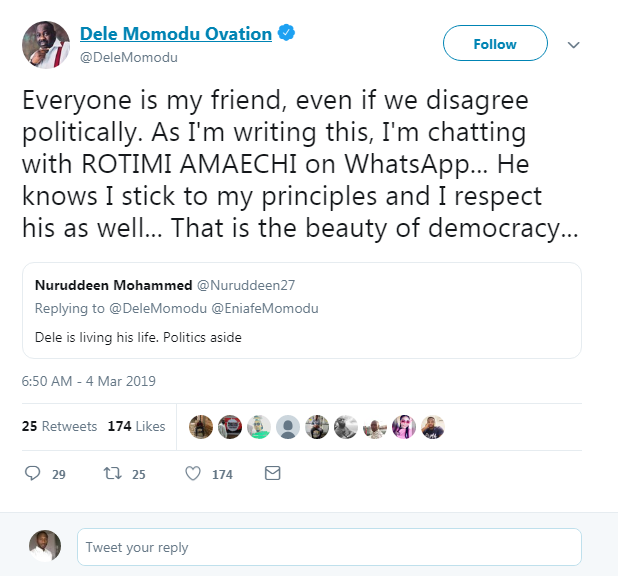Click the gray default liker avatar
This screenshot has height=576, width=618.
click(288, 426)
